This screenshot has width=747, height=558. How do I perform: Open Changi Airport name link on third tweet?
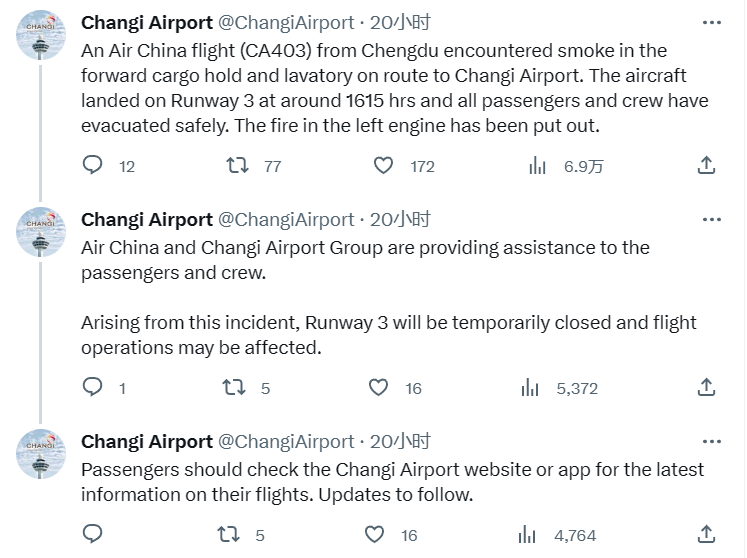pyautogui.click(x=147, y=442)
